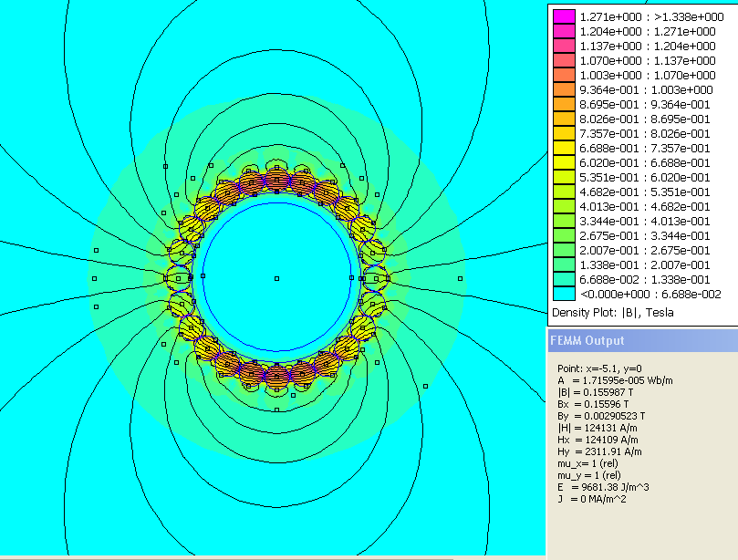This screenshot has height=560, width=738.
Task: Click the FEMM Output panel title bar
Action: click(x=643, y=340)
